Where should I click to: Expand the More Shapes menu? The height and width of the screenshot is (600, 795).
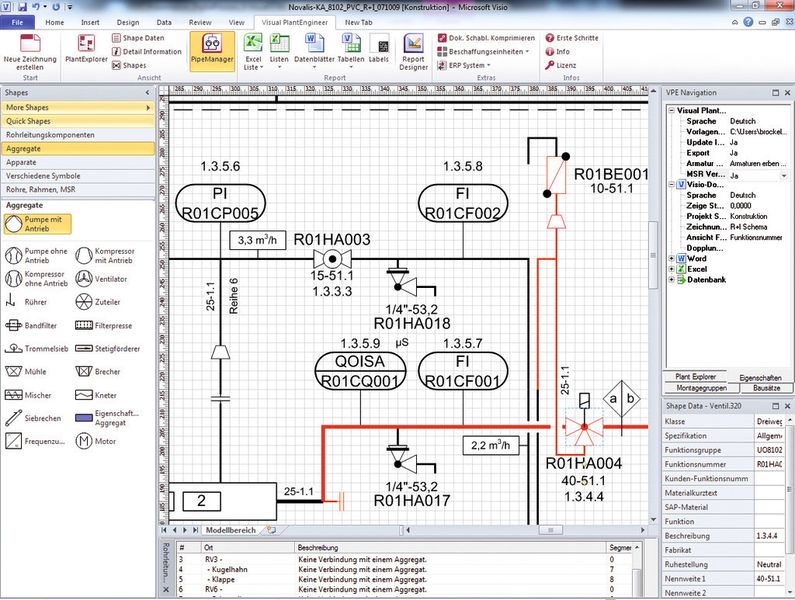78,108
